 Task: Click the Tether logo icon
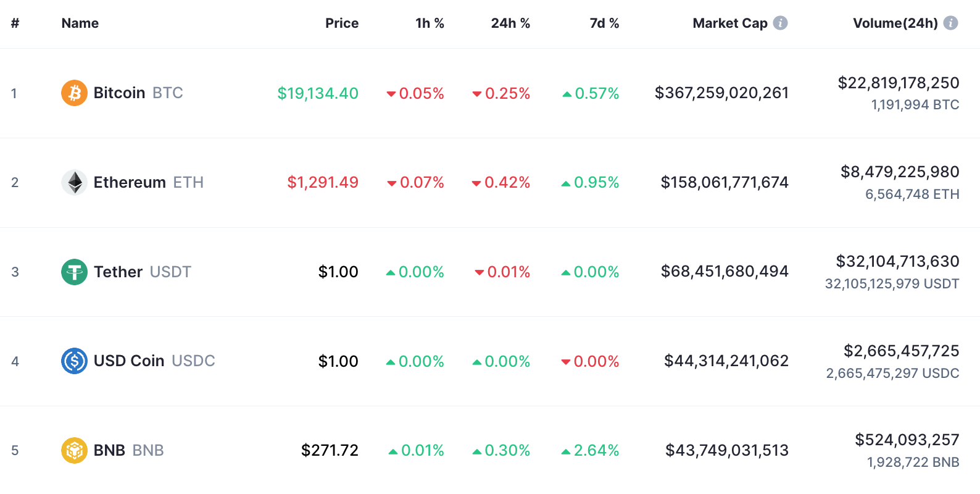74,272
